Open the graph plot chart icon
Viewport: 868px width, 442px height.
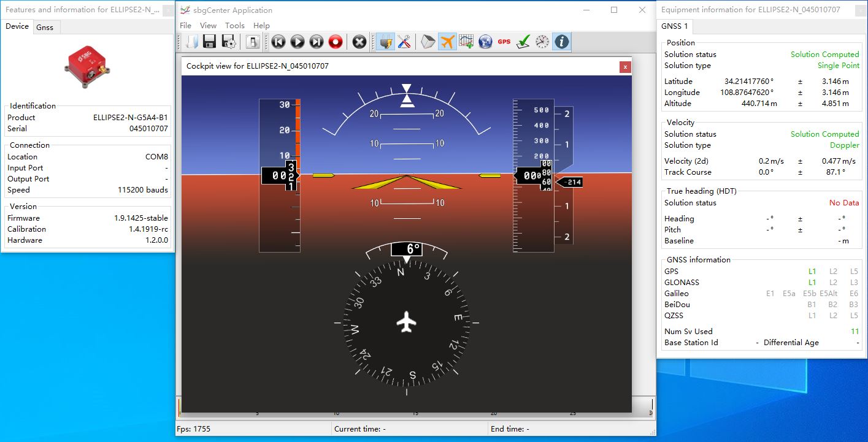466,42
